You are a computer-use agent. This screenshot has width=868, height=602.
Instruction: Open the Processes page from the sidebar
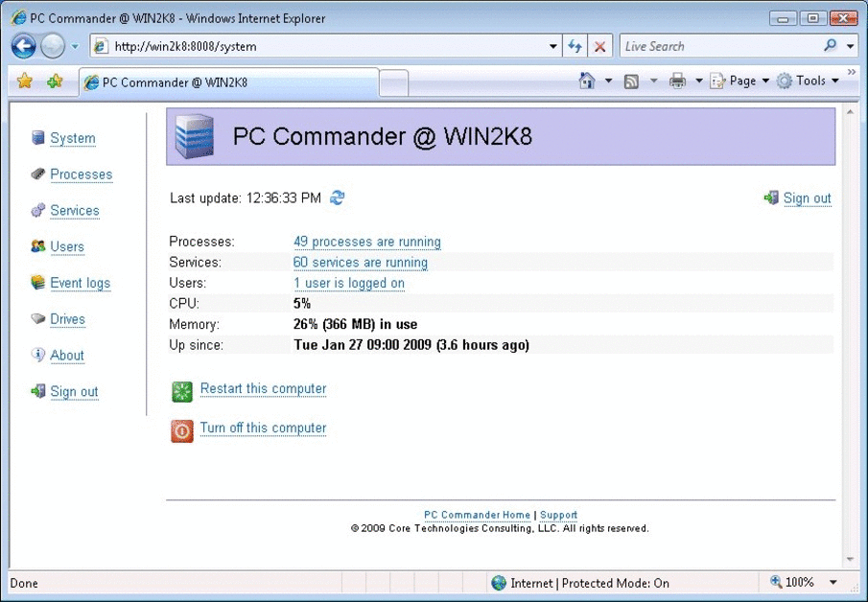click(81, 174)
